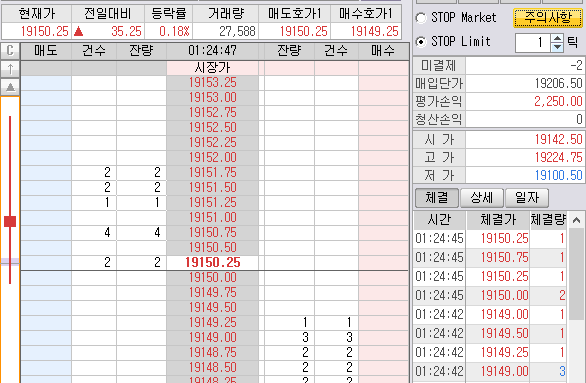Click the 평가손익 value 2,250.00
Image resolution: width=586 pixels, height=383 pixels.
[x=558, y=101]
